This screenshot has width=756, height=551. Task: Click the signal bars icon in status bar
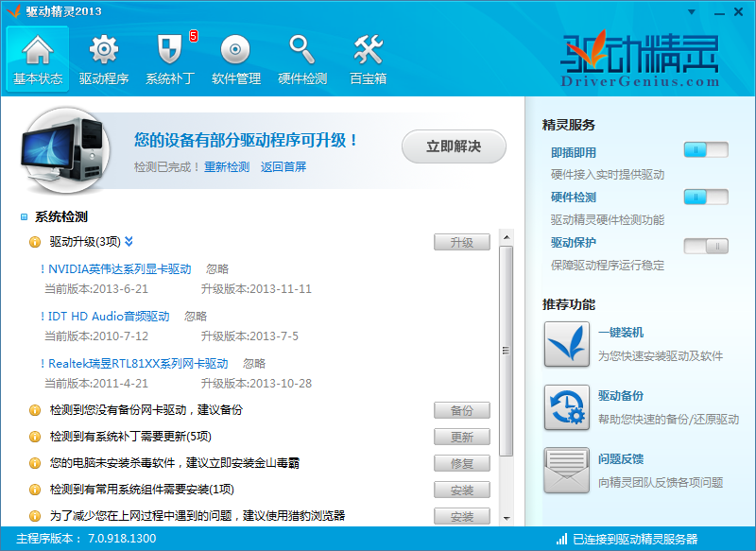click(561, 539)
